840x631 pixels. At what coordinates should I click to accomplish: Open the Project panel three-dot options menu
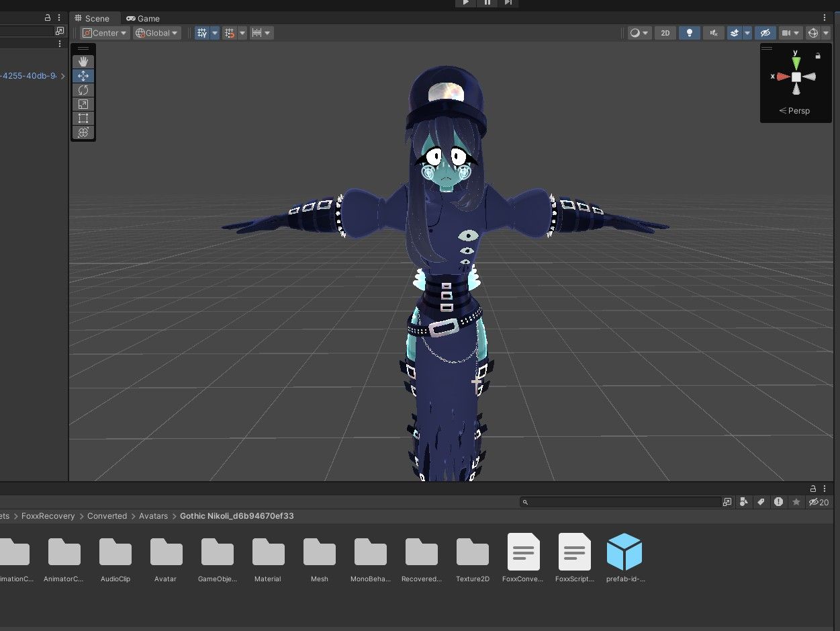coord(825,489)
